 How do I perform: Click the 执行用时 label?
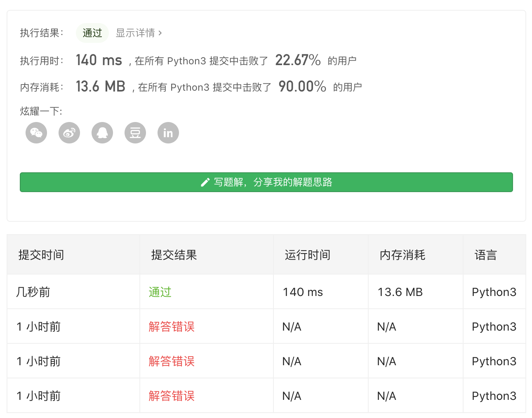(42, 61)
